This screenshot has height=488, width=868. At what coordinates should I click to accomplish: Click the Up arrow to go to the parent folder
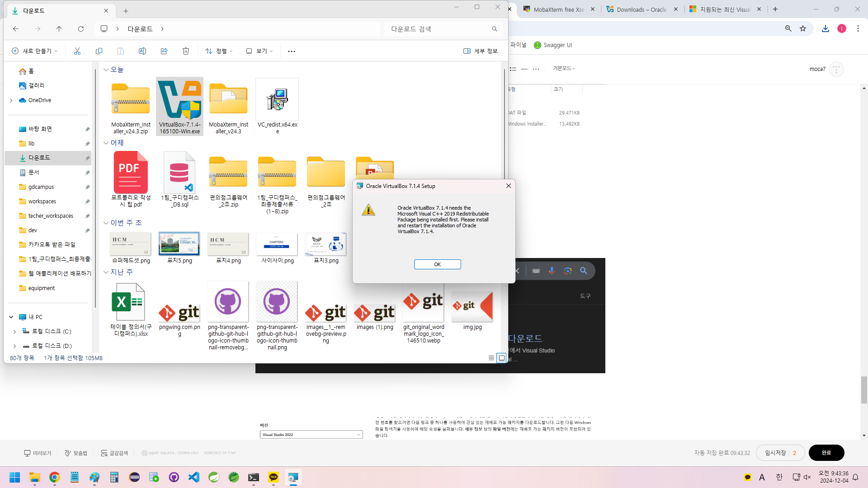[59, 29]
